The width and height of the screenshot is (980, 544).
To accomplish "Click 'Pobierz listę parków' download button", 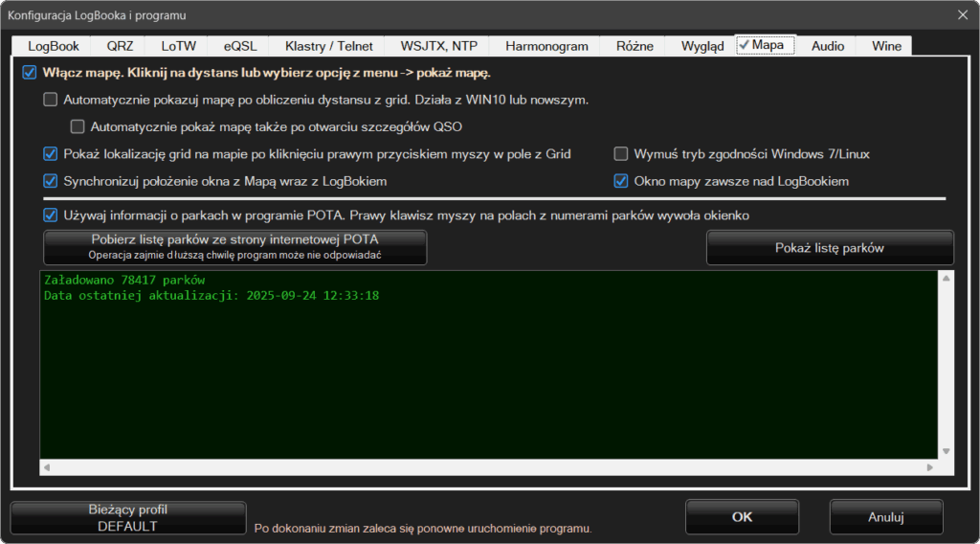I will [235, 247].
